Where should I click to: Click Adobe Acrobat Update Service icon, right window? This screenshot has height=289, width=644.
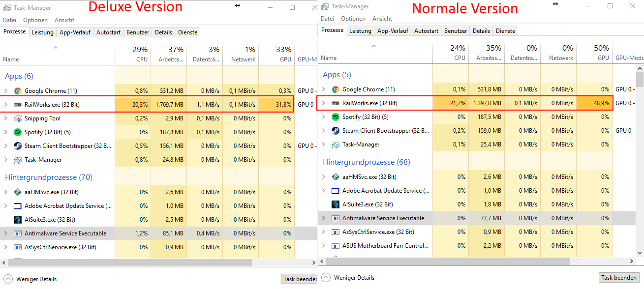tap(336, 191)
